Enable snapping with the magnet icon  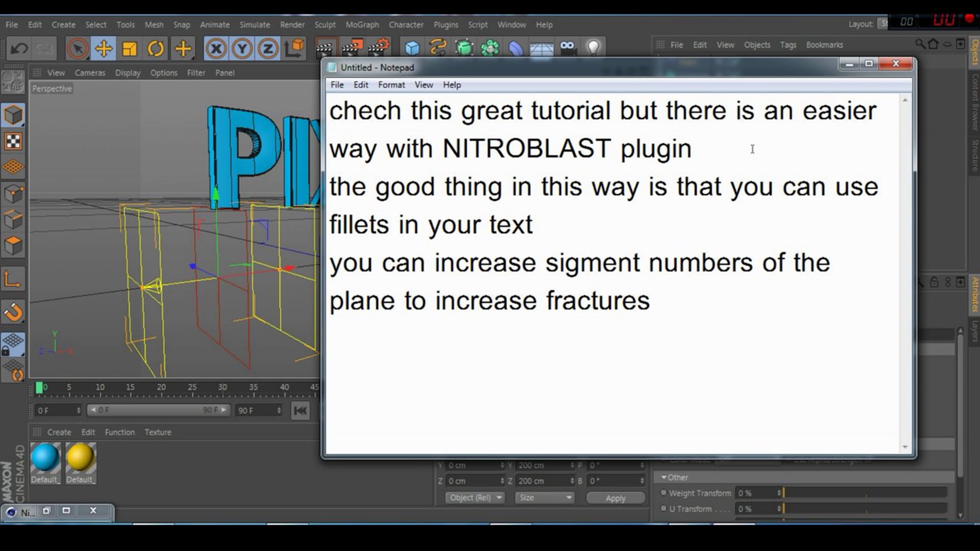(13, 313)
